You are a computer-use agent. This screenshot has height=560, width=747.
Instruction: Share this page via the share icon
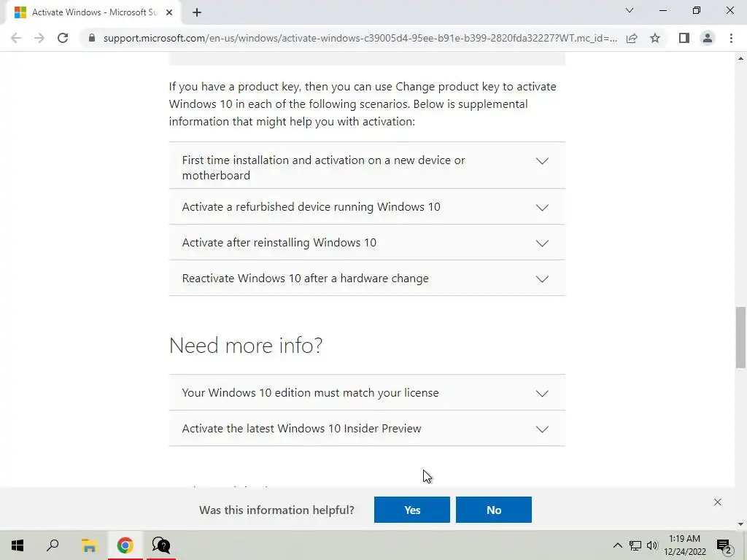tap(632, 38)
